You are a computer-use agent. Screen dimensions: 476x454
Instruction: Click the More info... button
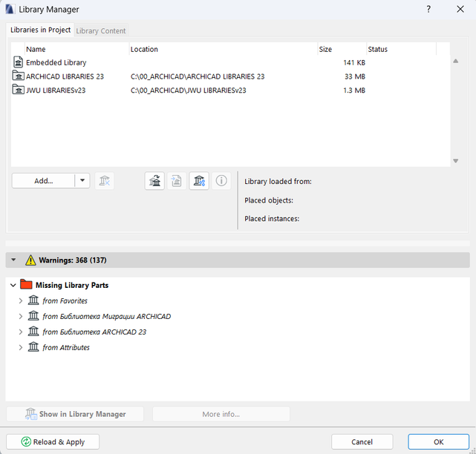point(221,414)
